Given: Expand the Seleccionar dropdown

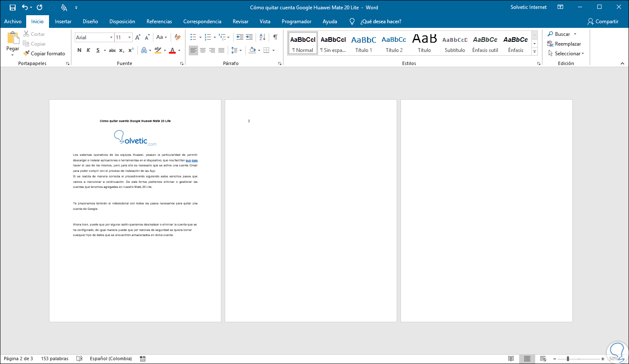Looking at the screenshot, I should click(566, 54).
